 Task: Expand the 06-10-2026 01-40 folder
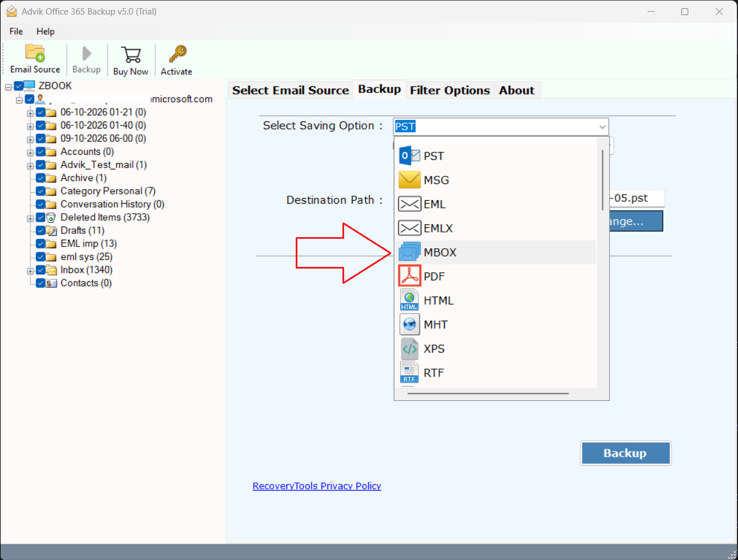click(x=30, y=126)
